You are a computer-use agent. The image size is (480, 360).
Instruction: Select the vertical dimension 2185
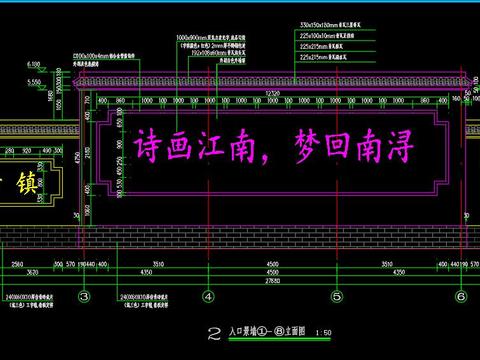pyautogui.click(x=88, y=153)
